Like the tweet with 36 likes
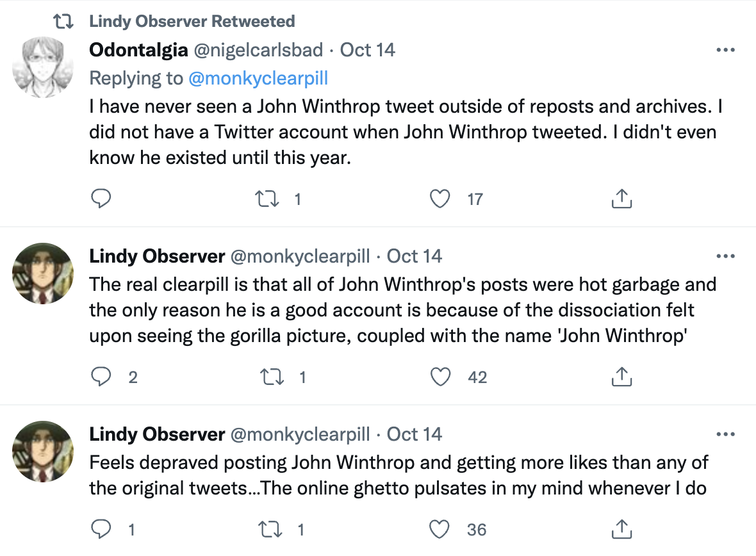This screenshot has height=556, width=756. coord(440,530)
